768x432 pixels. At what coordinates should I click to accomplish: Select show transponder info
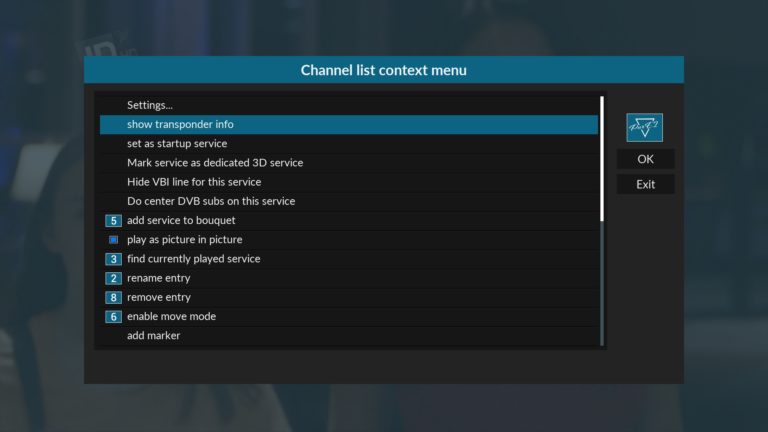coord(349,124)
